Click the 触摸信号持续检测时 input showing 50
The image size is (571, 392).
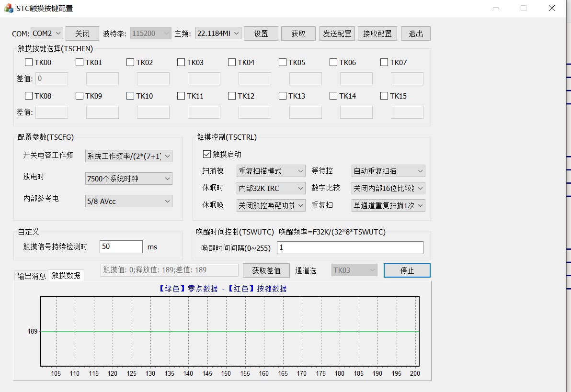pos(121,246)
